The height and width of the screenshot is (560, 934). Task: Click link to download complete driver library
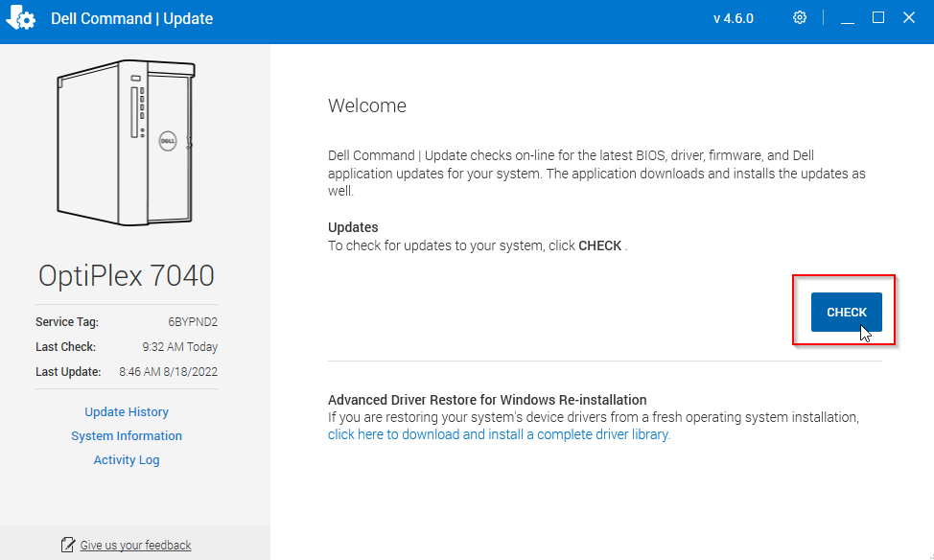500,434
